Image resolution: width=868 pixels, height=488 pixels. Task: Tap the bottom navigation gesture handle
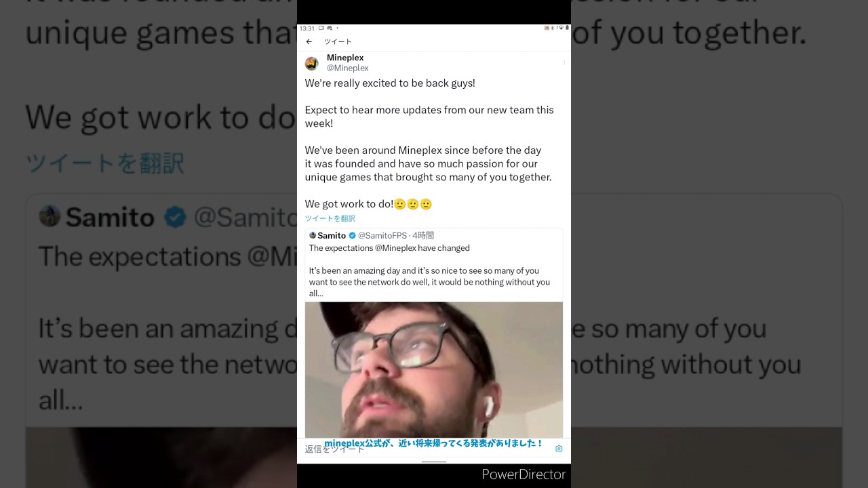pyautogui.click(x=434, y=462)
